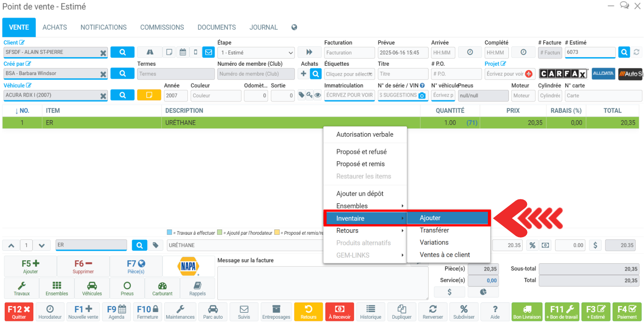
Task: Expand the Ensembles submenu in context menu
Action: tap(365, 206)
